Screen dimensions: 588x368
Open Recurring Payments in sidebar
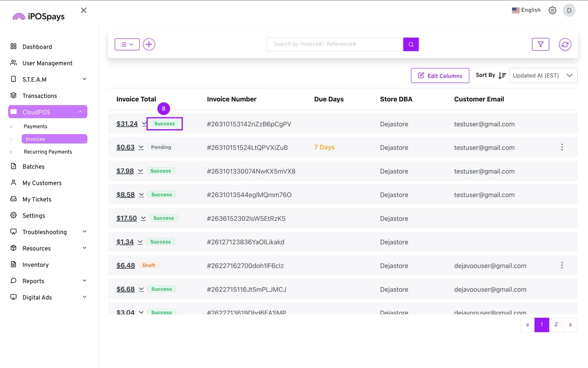pos(48,152)
